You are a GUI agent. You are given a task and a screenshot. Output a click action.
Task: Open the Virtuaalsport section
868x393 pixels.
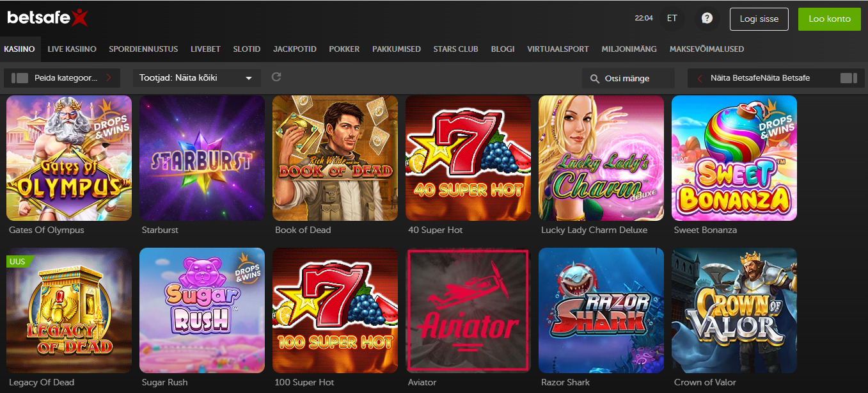pyautogui.click(x=558, y=49)
